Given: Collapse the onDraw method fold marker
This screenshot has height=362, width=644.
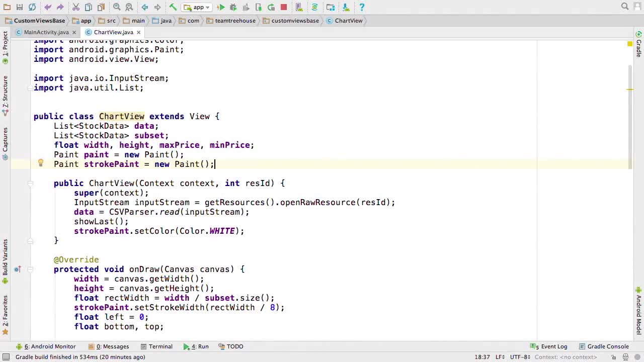Looking at the screenshot, I should [30, 269].
